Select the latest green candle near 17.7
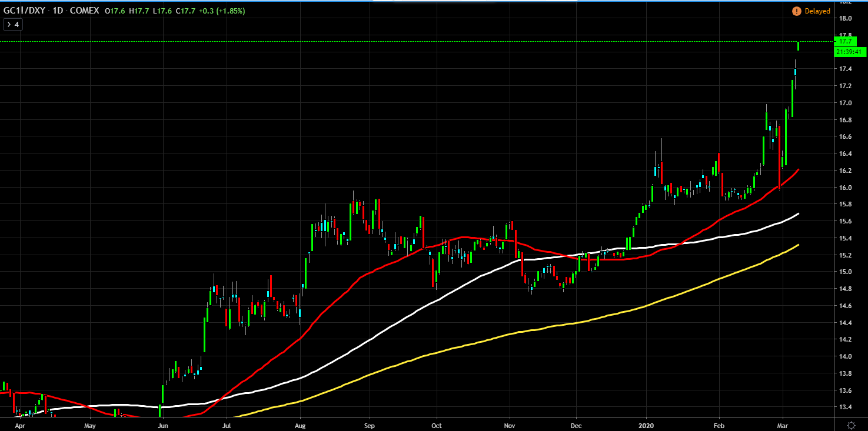Screen dimensions: 868x431 tap(798, 46)
